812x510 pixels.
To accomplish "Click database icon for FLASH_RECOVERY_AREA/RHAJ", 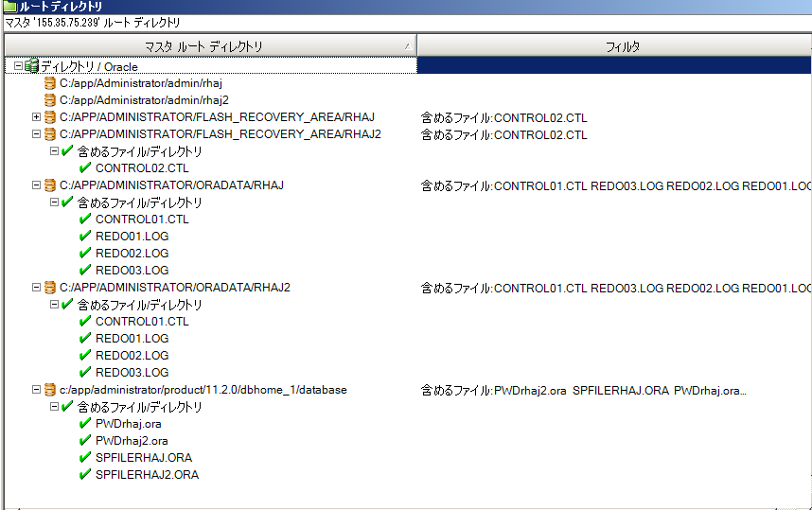I will coord(50,117).
